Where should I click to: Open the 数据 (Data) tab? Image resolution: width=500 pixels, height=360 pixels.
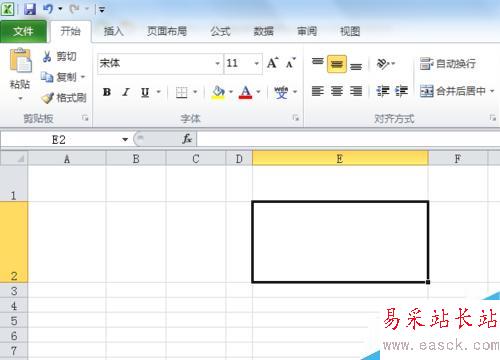coord(264,31)
